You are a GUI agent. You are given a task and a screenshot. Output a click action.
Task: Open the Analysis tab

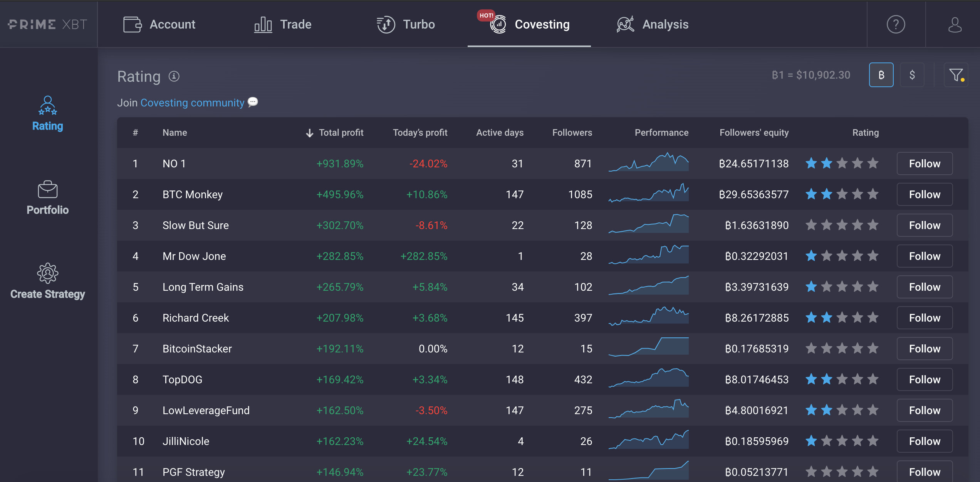pyautogui.click(x=652, y=24)
